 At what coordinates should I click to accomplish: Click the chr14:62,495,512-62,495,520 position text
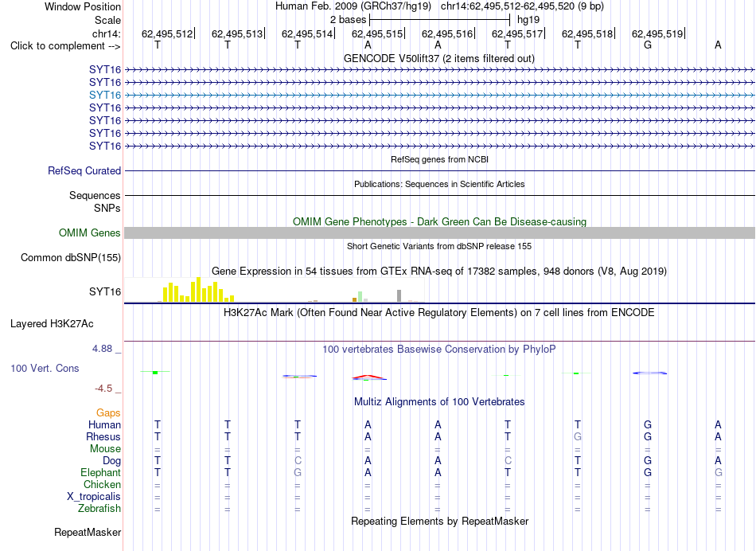pos(522,6)
